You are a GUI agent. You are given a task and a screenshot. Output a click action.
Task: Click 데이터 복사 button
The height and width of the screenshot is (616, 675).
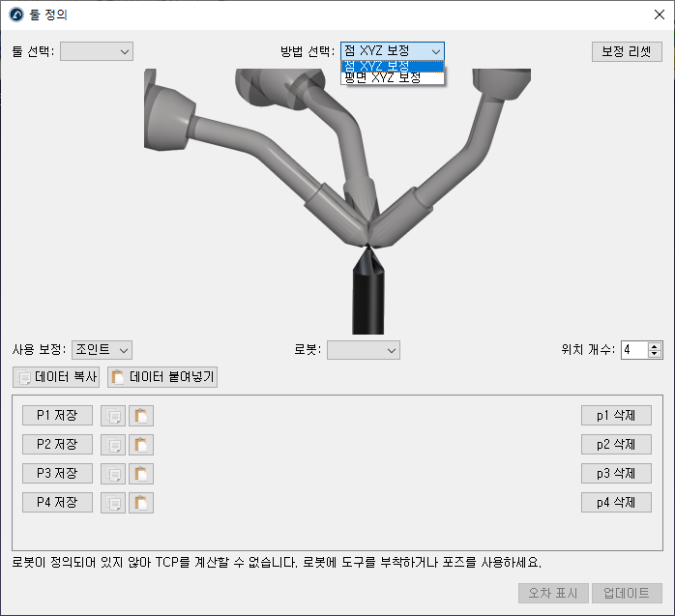click(56, 377)
